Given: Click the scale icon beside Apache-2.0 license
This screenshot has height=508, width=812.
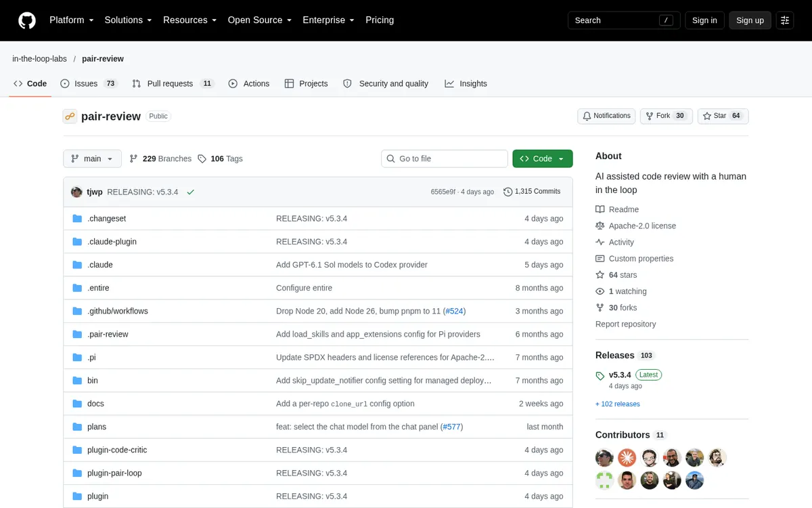Looking at the screenshot, I should coord(600,226).
